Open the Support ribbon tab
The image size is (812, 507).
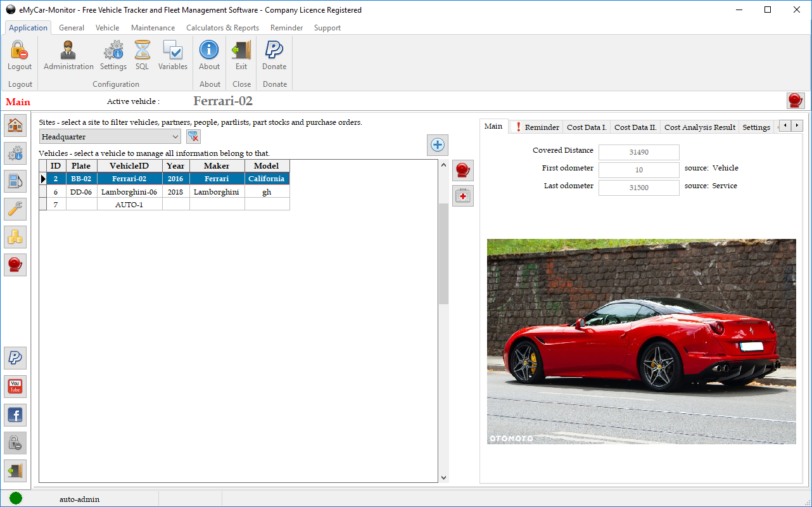pos(327,28)
